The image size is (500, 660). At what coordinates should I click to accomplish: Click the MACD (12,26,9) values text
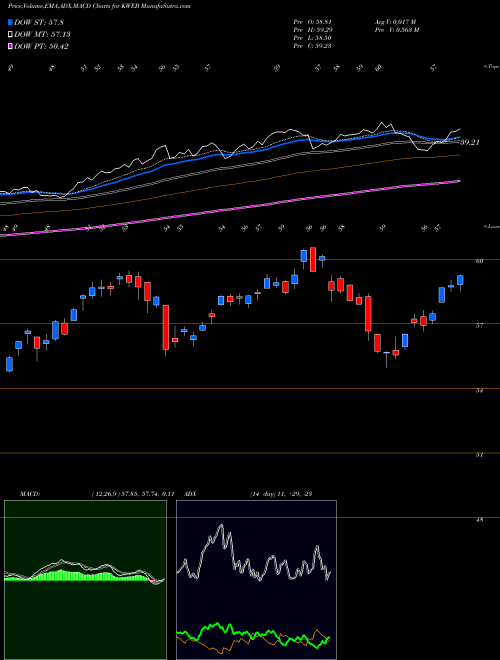[133, 494]
